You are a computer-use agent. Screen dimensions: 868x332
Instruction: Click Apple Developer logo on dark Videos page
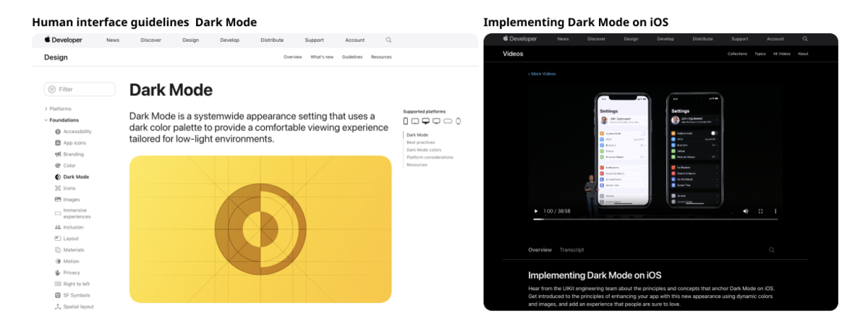point(521,38)
